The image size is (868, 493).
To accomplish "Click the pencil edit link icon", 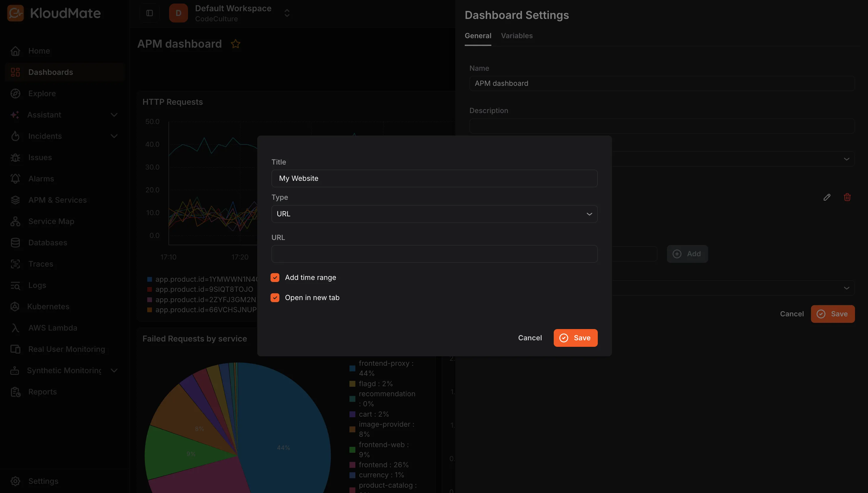I will (x=827, y=197).
